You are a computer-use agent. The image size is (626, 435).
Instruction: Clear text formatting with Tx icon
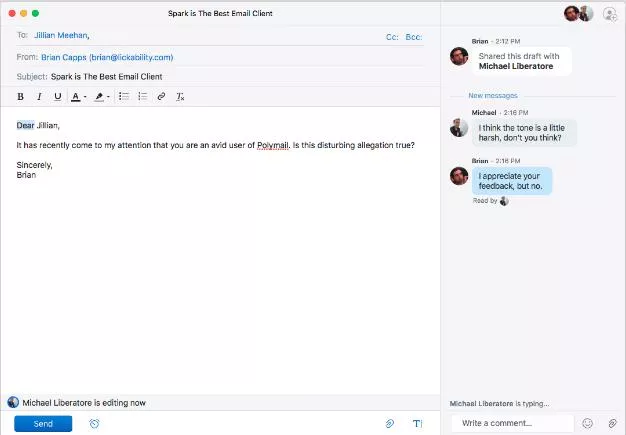180,97
